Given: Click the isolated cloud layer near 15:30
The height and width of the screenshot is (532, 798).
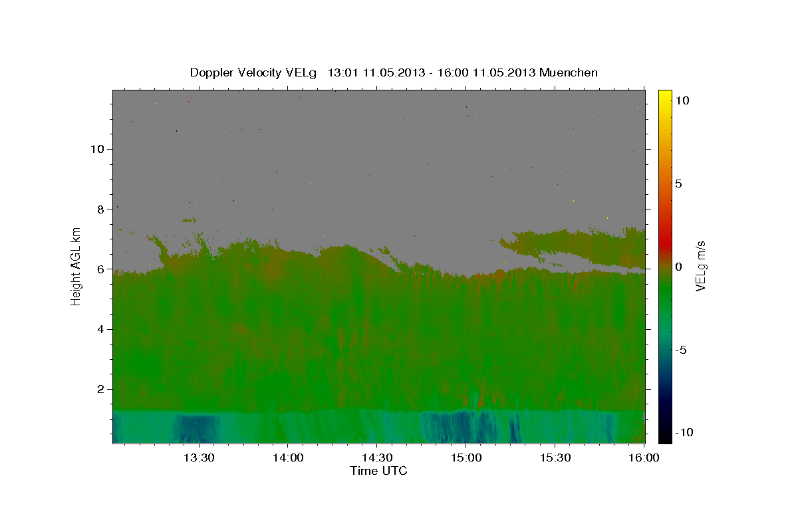Looking at the screenshot, I should [x=572, y=247].
